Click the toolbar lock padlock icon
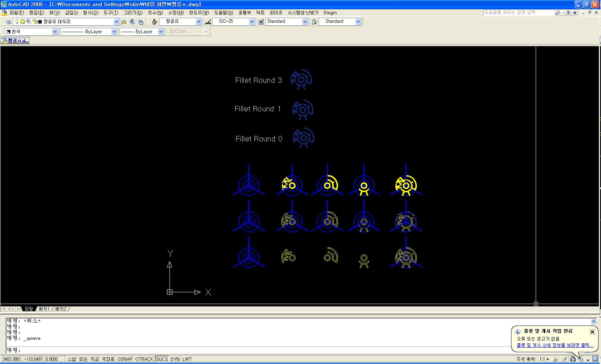This screenshot has width=601, height=364. 573,359
